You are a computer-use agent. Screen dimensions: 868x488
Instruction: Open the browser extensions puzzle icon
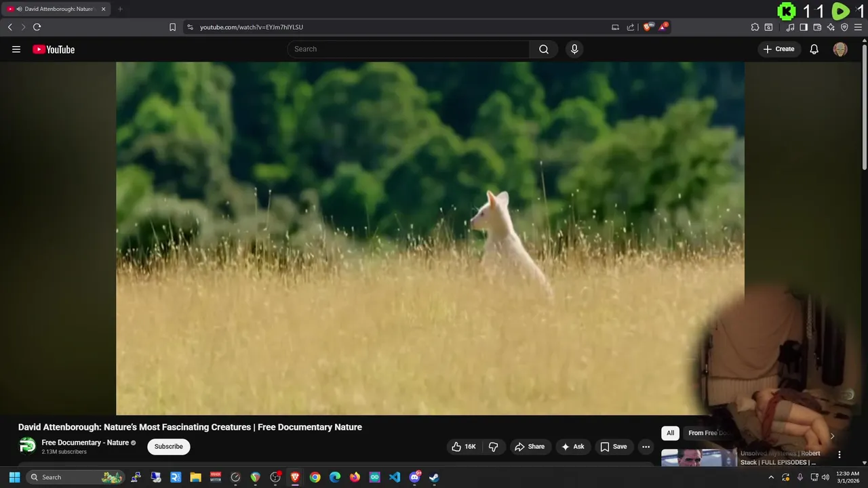755,27
